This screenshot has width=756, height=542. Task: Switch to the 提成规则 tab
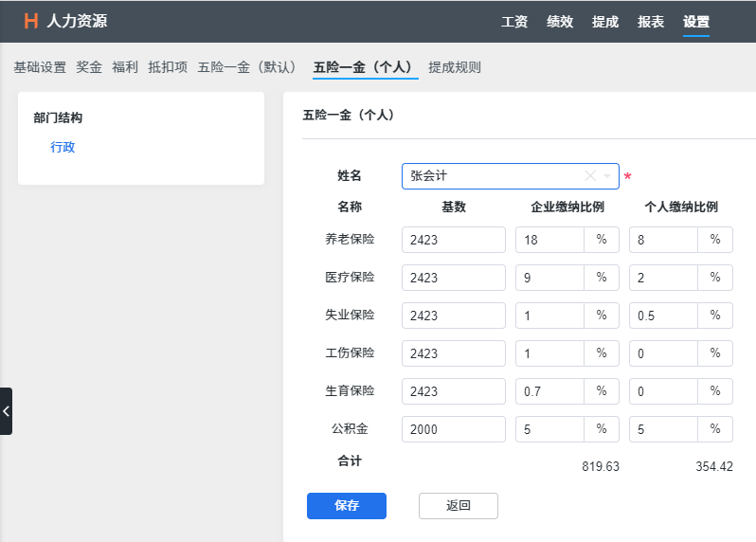coord(455,67)
